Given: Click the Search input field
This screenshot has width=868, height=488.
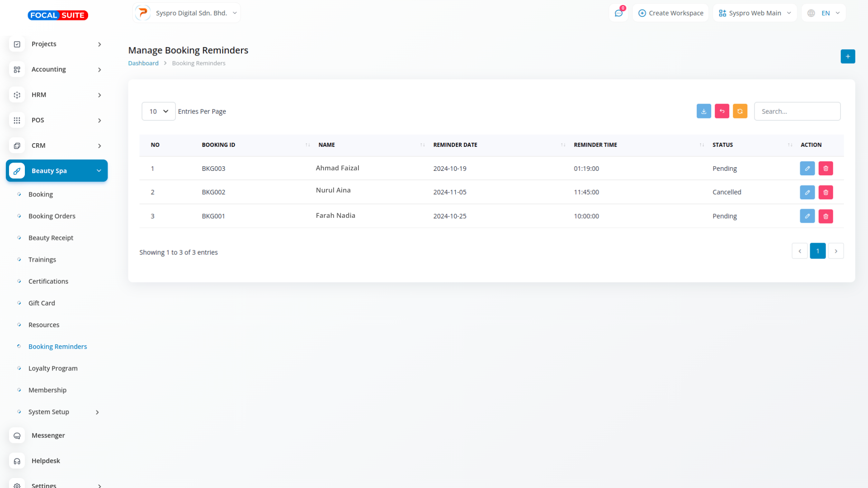Looking at the screenshot, I should click(797, 111).
